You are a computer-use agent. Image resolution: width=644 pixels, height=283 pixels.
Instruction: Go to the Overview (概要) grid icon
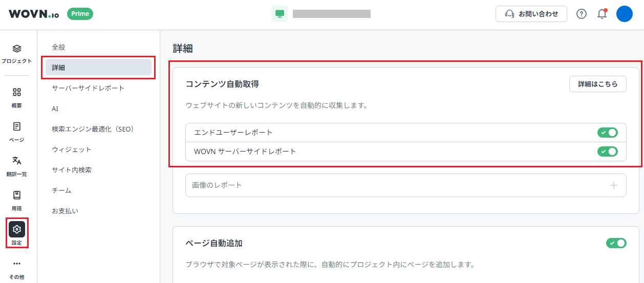point(16,93)
